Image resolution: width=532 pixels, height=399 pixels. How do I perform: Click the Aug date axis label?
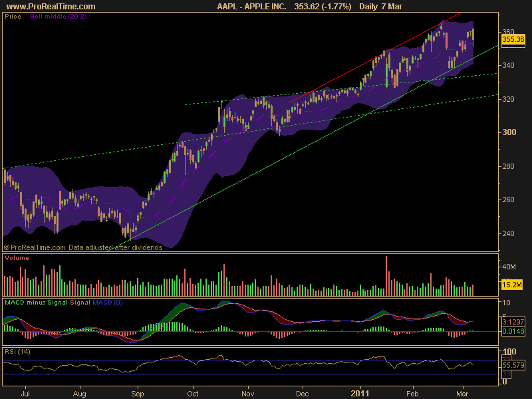[x=79, y=394]
